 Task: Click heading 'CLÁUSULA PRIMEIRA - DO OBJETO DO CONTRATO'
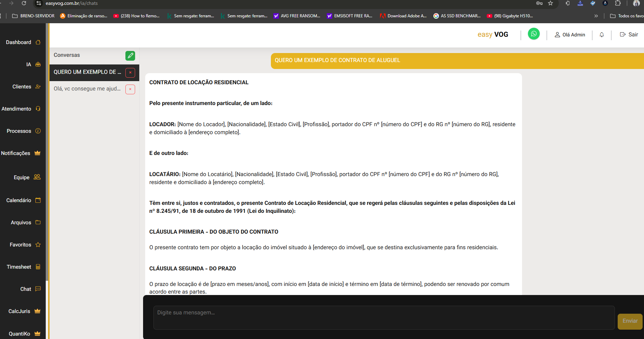[214, 232]
